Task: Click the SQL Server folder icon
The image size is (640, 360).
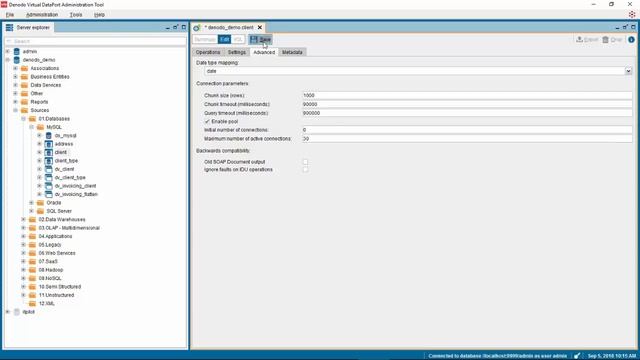Action: pyautogui.click(x=40, y=211)
